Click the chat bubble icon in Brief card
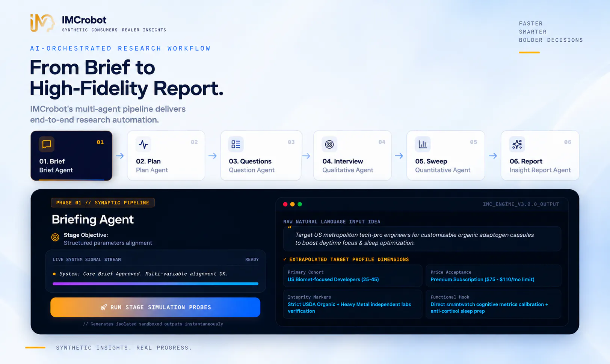 47,144
